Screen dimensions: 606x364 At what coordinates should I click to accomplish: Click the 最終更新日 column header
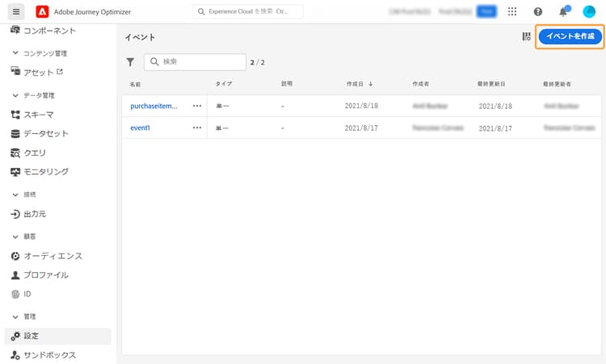[491, 84]
